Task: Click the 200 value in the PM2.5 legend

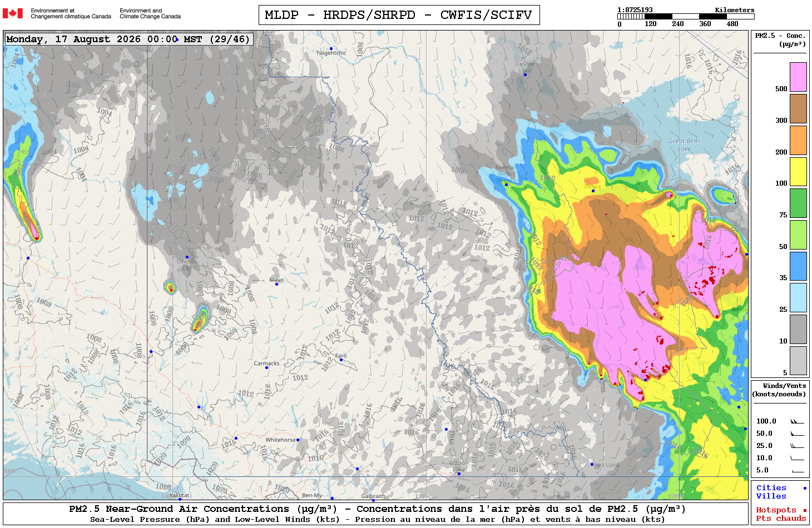Action: [781, 152]
